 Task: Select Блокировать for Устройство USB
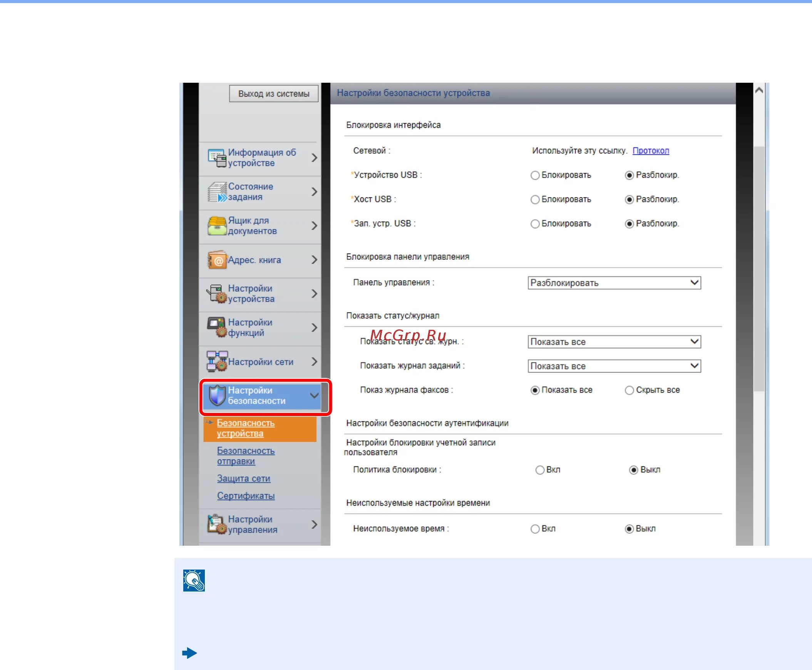tap(535, 175)
